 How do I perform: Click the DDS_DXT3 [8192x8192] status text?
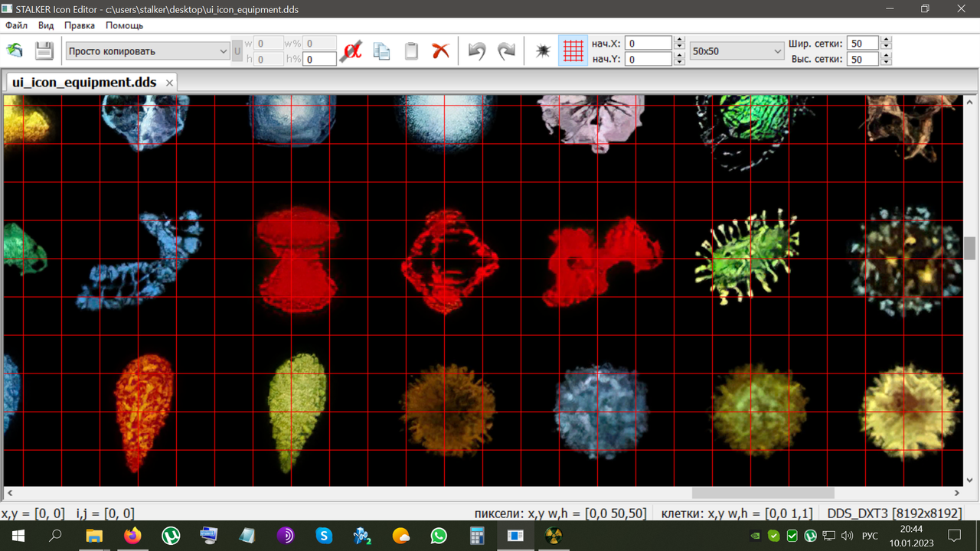pos(894,514)
